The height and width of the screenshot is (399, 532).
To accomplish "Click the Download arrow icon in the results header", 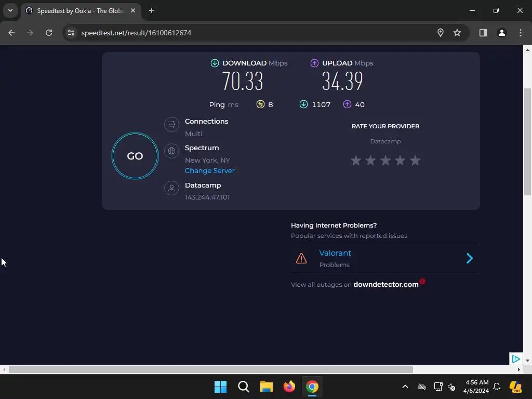I will tap(215, 63).
